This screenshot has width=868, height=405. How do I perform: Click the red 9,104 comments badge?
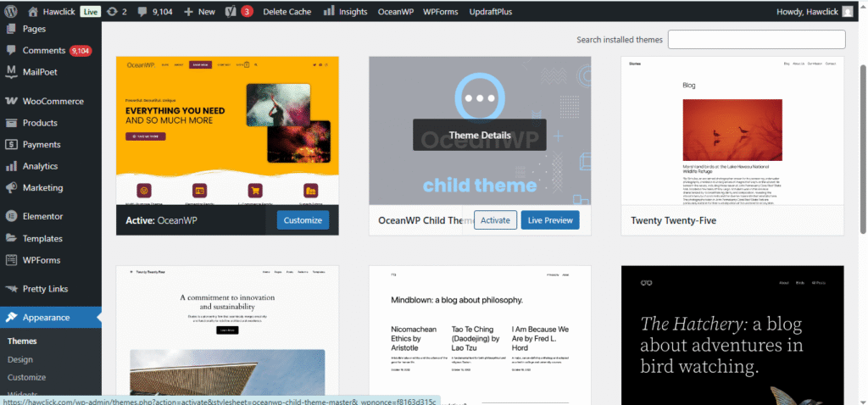81,51
